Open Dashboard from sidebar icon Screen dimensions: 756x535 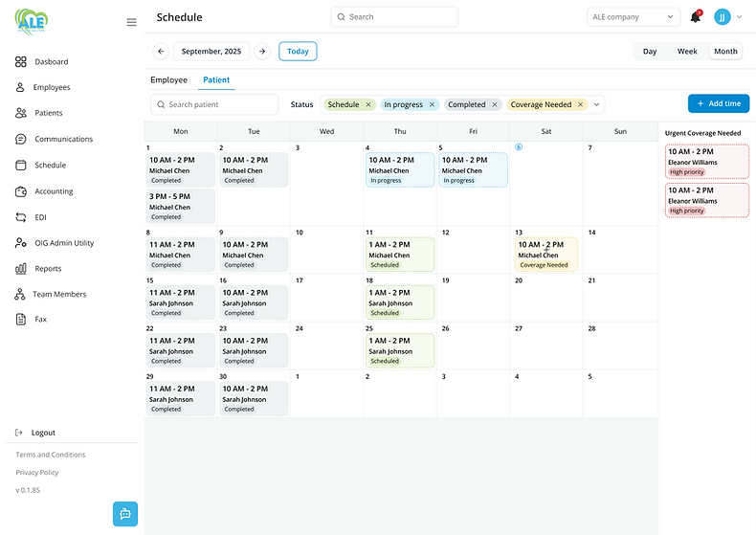pyautogui.click(x=21, y=61)
